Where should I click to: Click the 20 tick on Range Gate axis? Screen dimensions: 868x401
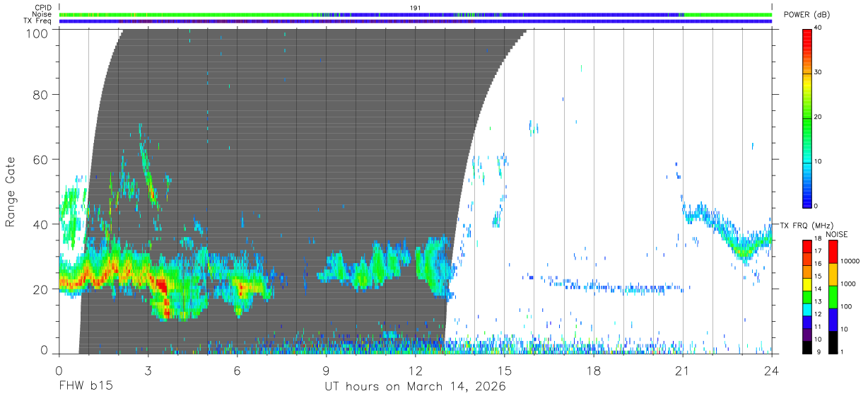click(x=40, y=289)
